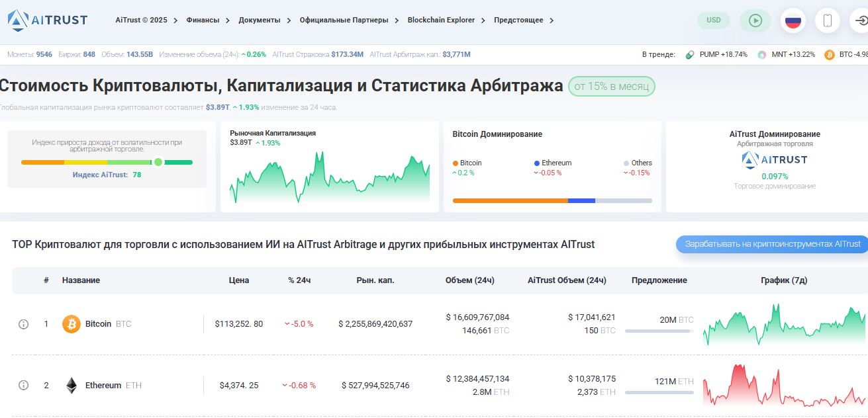Click the gray Others legend dot
The height and width of the screenshot is (418, 868).
click(x=626, y=163)
